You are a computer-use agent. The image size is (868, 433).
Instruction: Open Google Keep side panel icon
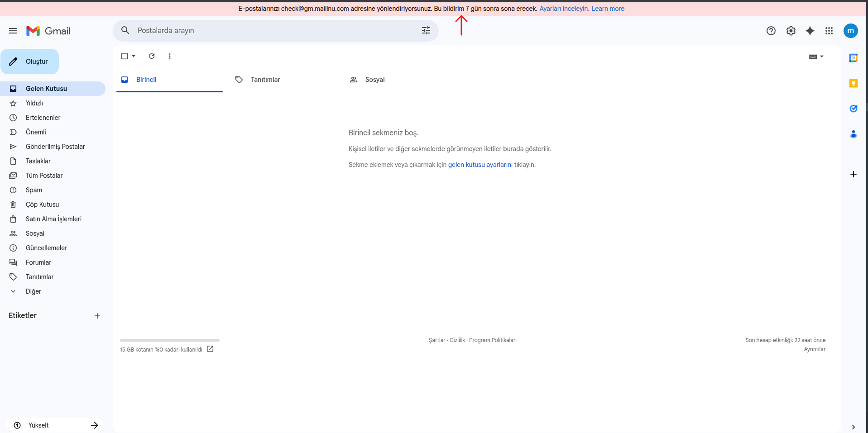(854, 83)
